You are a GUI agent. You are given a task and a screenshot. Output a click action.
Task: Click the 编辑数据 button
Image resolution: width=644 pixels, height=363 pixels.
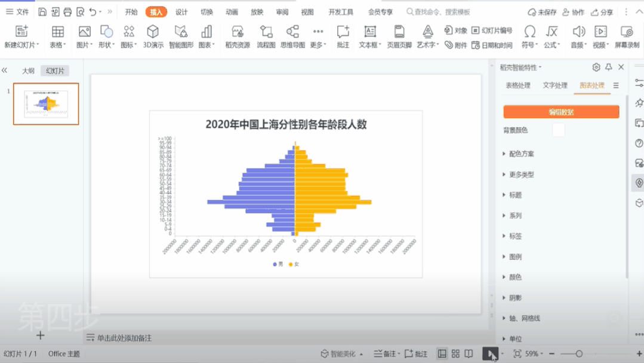561,112
